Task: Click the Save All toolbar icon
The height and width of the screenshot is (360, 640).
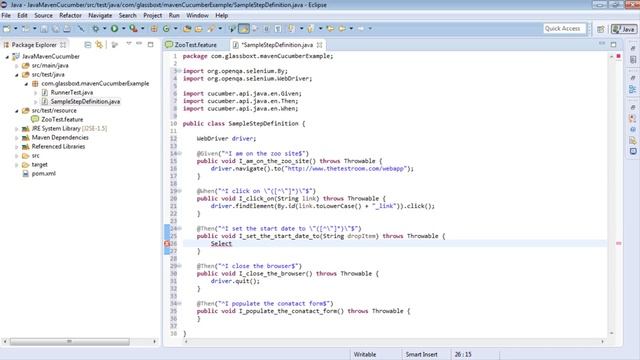Action: click(x=56, y=29)
